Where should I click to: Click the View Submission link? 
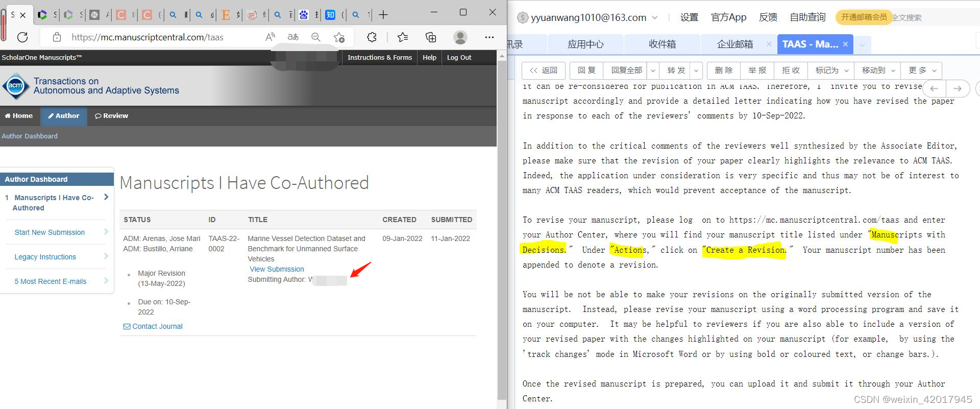[277, 269]
